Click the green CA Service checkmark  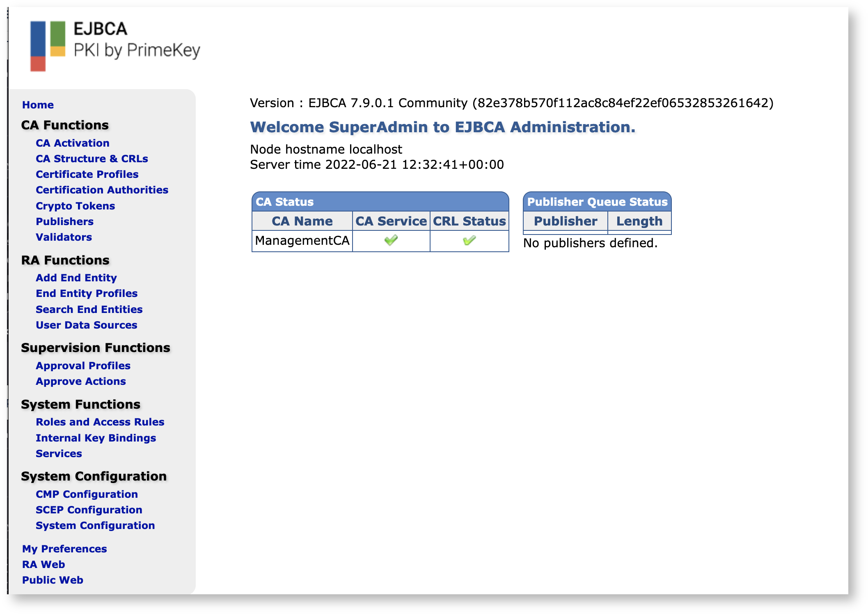click(x=391, y=240)
